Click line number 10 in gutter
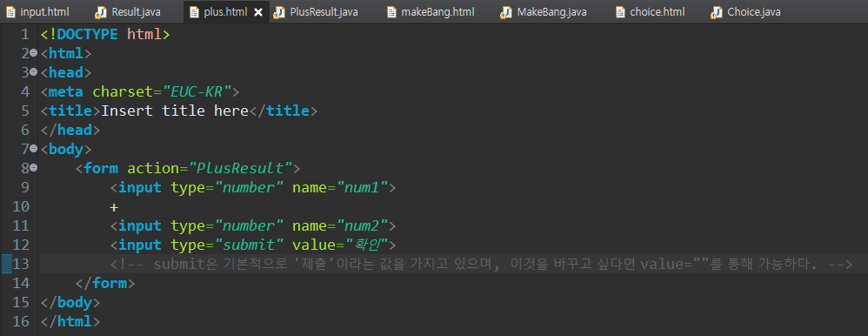 click(x=21, y=207)
